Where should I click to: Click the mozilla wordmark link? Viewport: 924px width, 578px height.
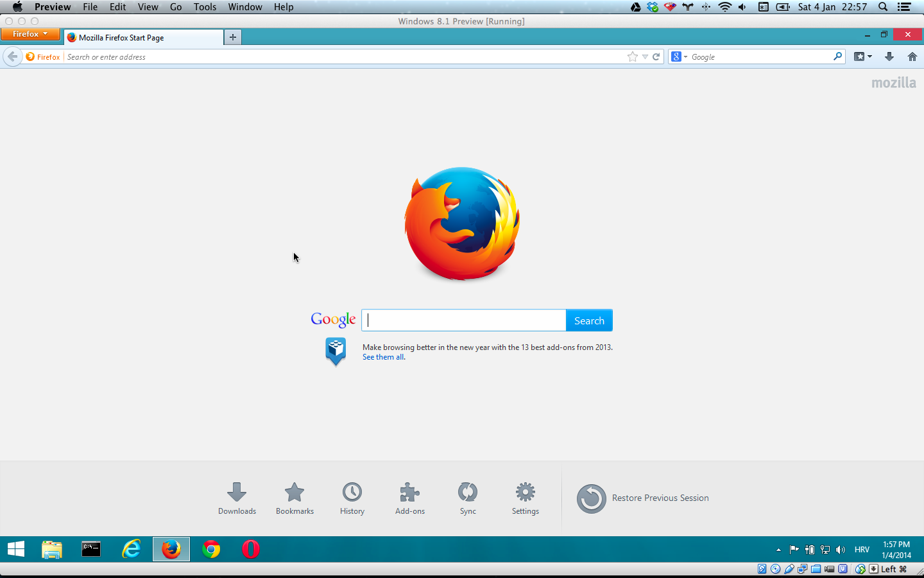[894, 83]
